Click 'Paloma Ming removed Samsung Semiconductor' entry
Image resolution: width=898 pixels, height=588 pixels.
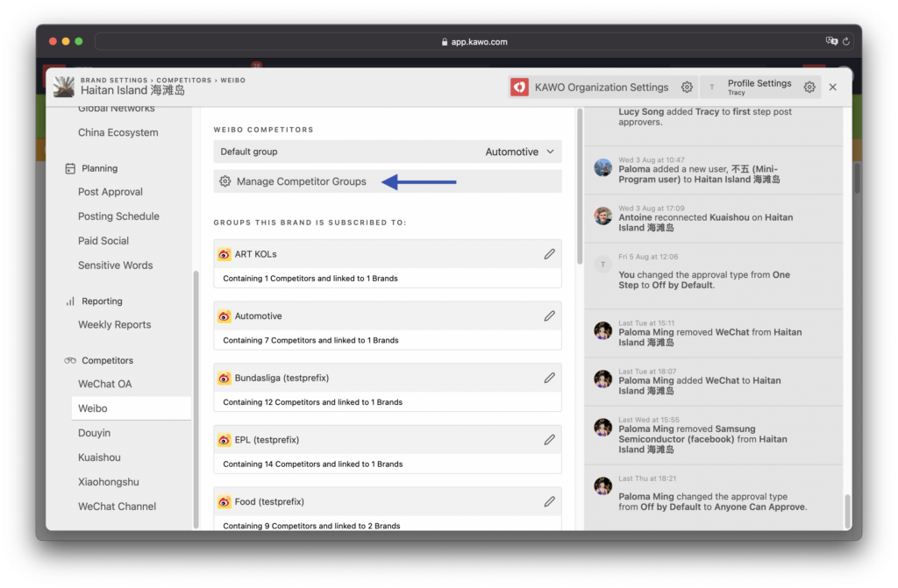tap(713, 436)
